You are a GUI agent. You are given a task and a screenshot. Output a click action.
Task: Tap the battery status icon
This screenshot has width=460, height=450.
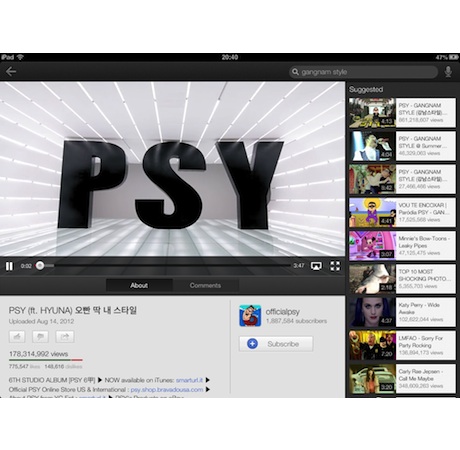(454, 57)
